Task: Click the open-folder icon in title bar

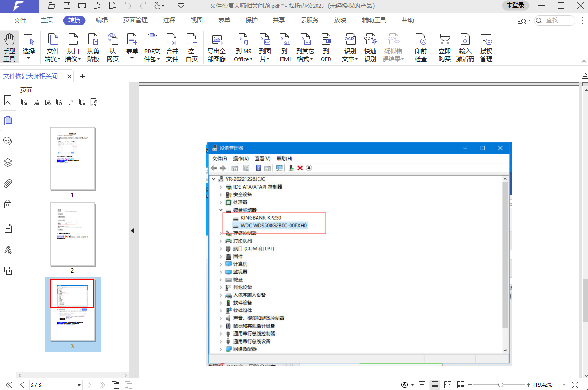Action: [x=52, y=6]
